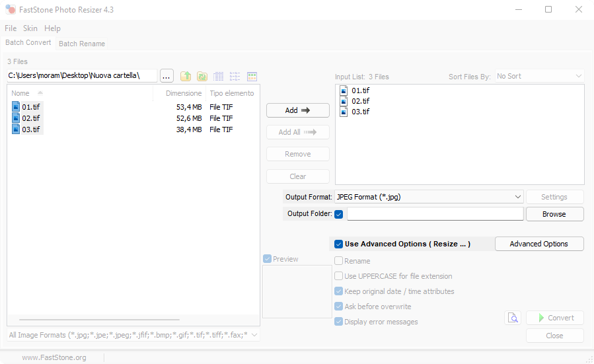Switch to thumbnails view icon
Screen dimensions: 594x364
click(x=252, y=76)
